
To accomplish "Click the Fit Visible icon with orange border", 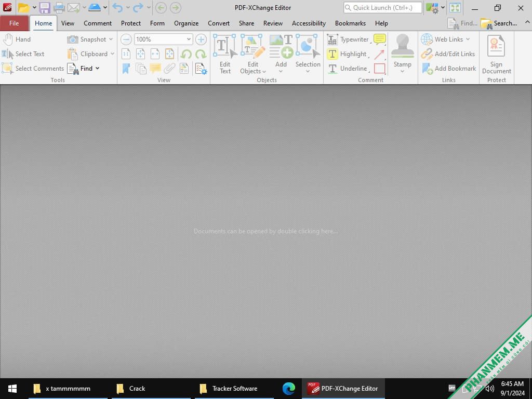I will (x=169, y=54).
